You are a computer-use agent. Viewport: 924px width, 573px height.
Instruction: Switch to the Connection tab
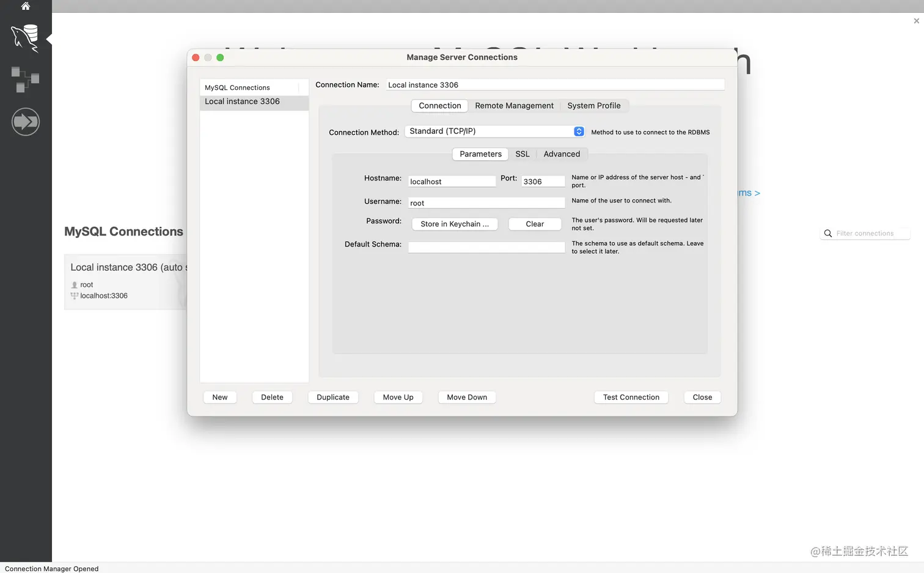click(439, 106)
